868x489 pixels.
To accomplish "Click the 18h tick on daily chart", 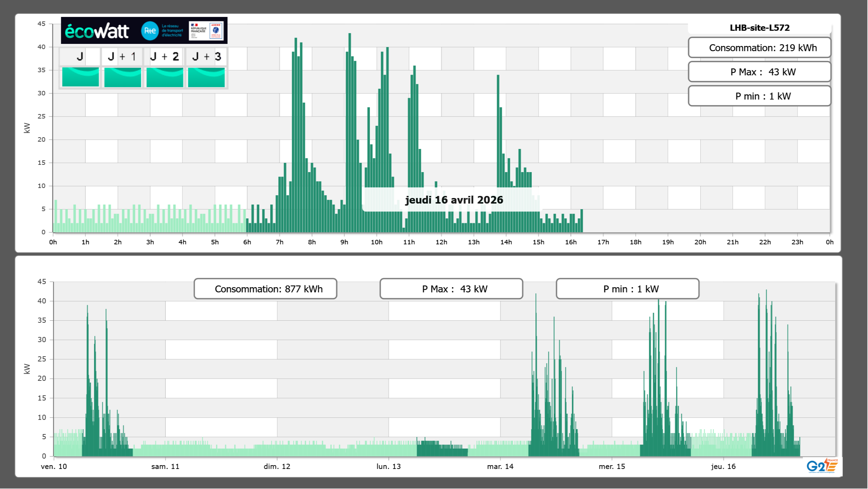I will point(635,242).
